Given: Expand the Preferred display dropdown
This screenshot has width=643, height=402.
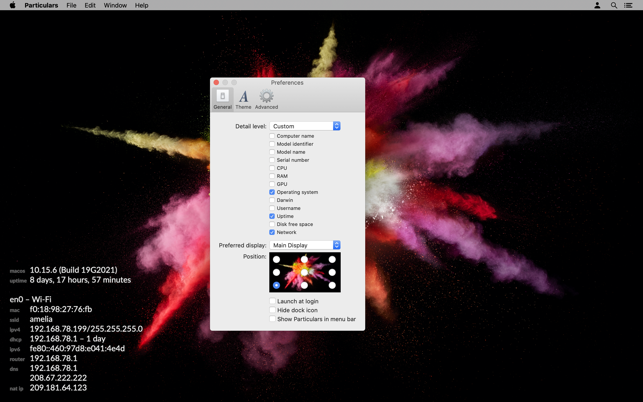Looking at the screenshot, I should 305,245.
